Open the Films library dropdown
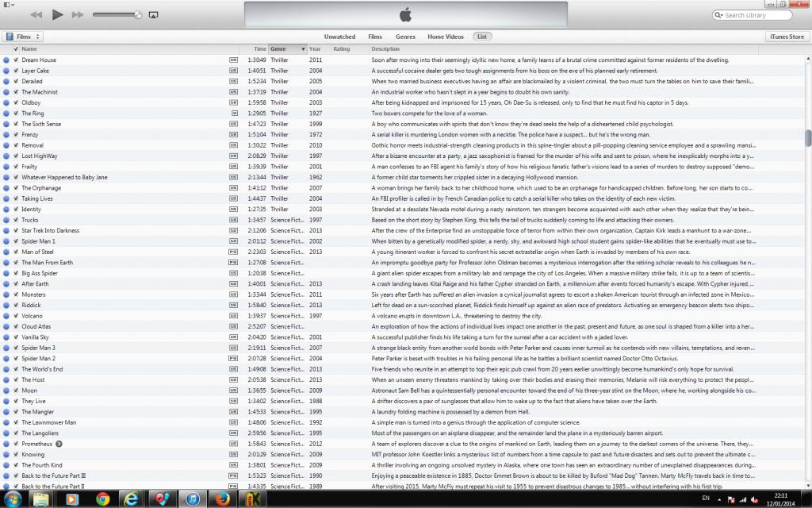The height and width of the screenshot is (508, 812). [x=22, y=37]
